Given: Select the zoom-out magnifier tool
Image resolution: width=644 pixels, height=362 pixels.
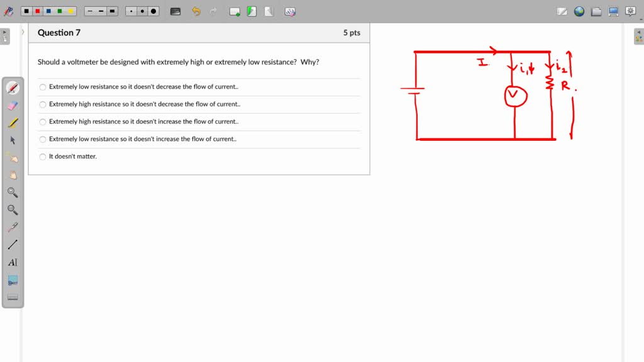Looking at the screenshot, I should 13,210.
